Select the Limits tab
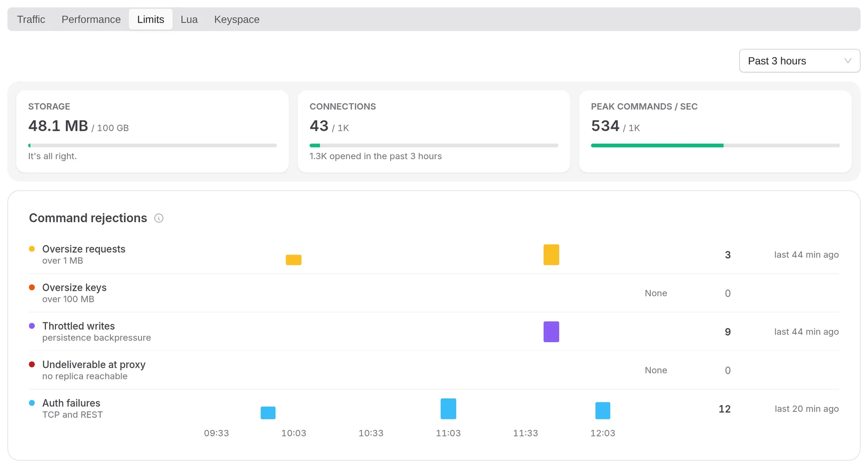The image size is (868, 468). point(151,19)
